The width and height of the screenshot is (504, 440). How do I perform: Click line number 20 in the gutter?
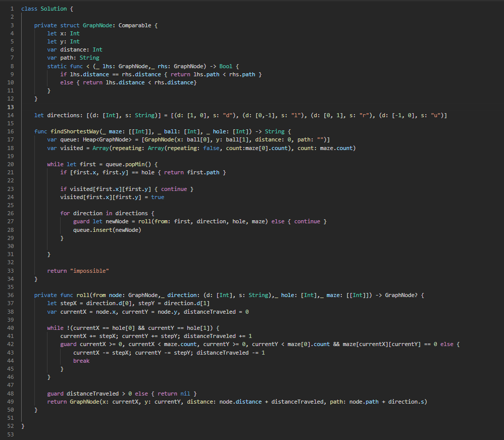(11, 164)
